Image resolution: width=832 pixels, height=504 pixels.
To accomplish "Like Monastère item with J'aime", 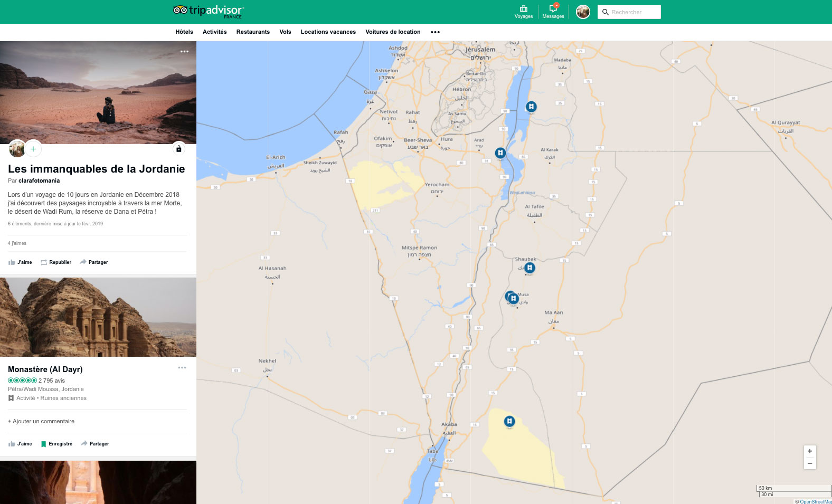I will coord(20,444).
